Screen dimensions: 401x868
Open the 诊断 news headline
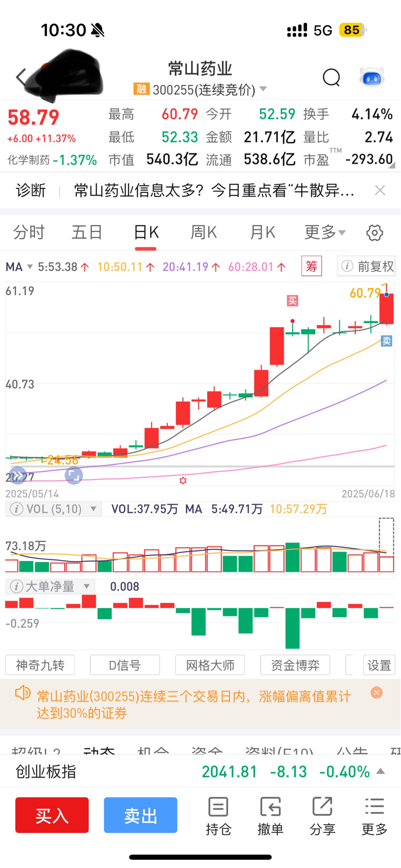click(x=214, y=190)
